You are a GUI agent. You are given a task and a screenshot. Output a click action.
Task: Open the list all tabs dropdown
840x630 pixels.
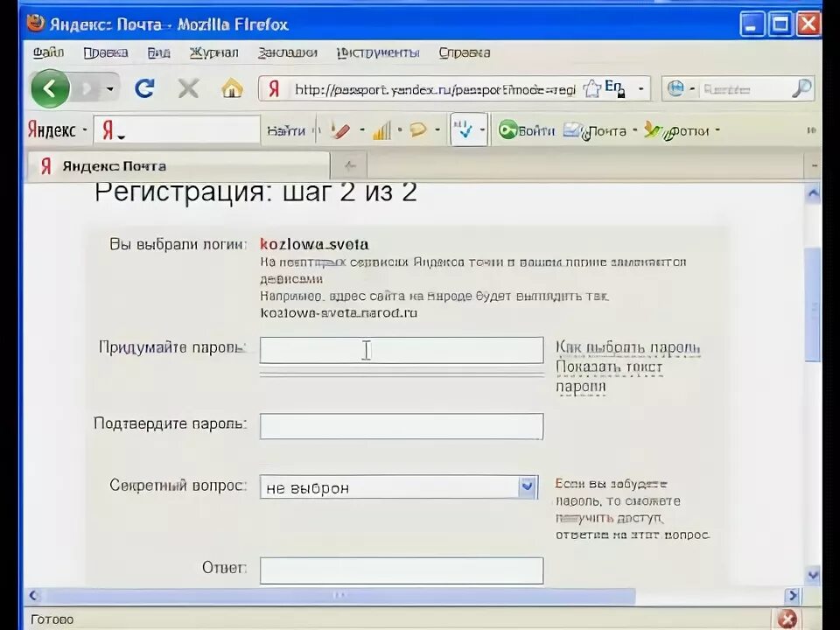[x=813, y=166]
